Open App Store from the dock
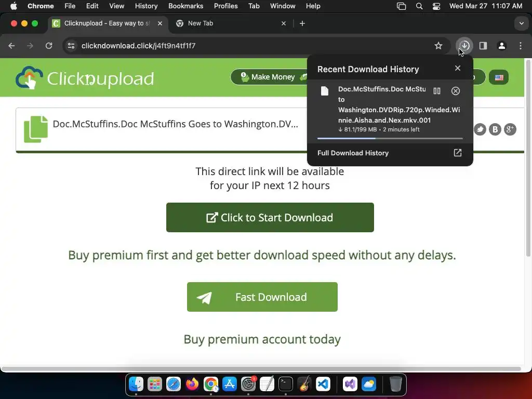The width and height of the screenshot is (532, 399). 229,384
